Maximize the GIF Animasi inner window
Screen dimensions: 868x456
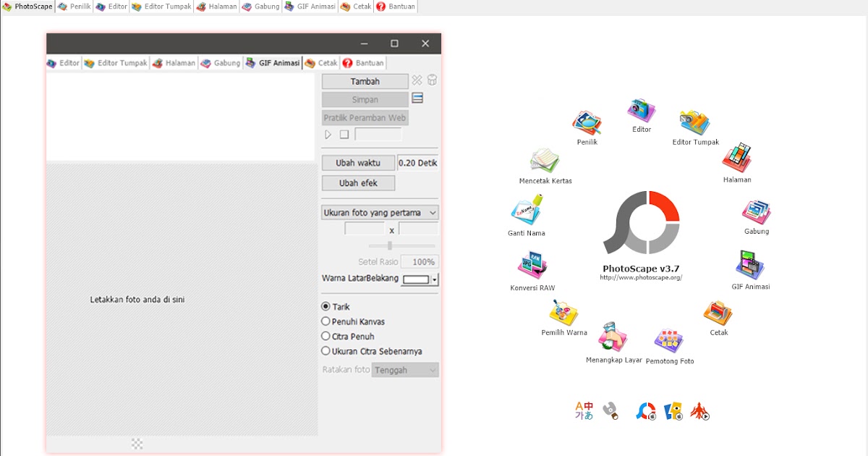coord(394,43)
